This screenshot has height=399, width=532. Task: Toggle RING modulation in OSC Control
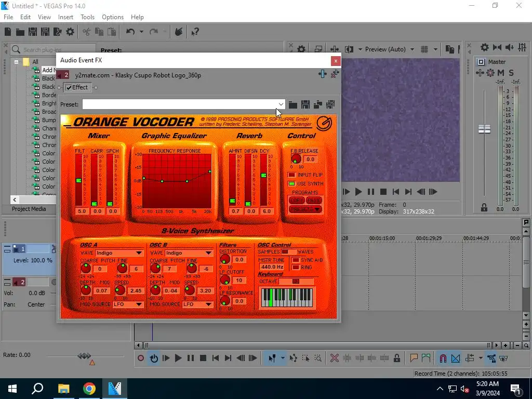click(x=296, y=268)
